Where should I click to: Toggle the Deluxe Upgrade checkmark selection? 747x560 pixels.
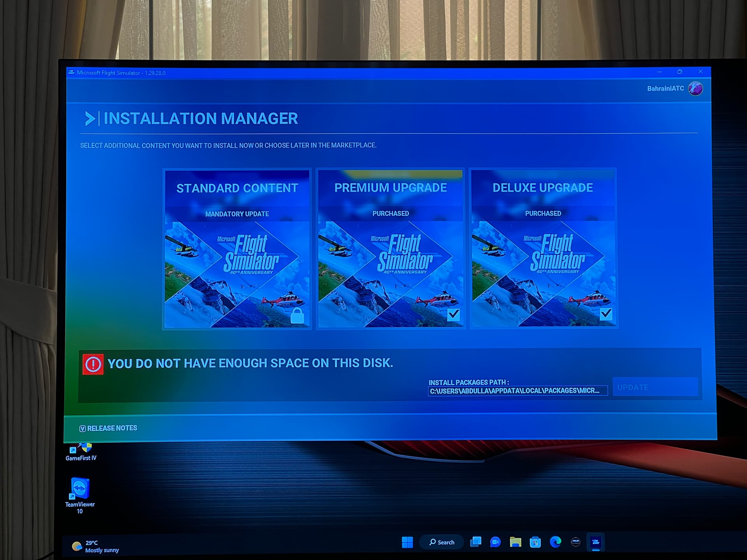click(604, 313)
